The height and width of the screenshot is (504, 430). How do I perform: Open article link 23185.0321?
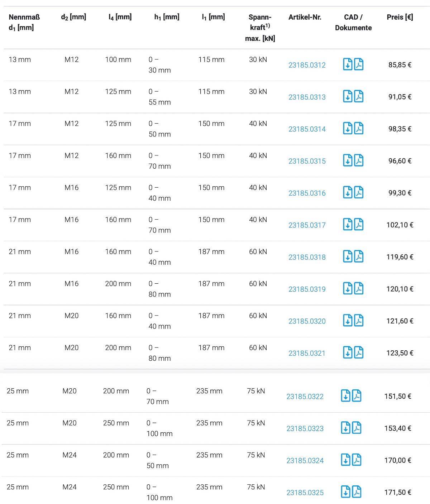[307, 353]
